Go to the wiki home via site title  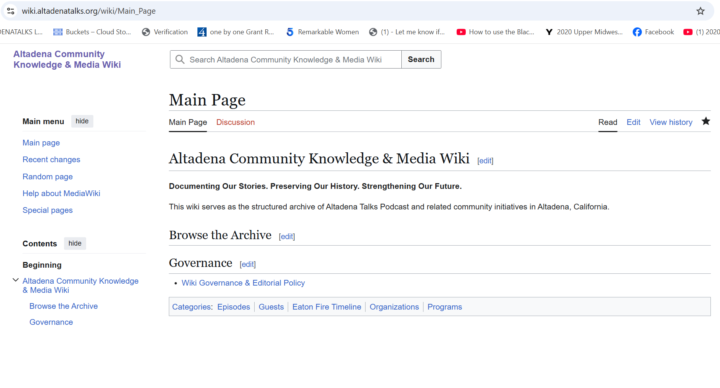point(67,59)
